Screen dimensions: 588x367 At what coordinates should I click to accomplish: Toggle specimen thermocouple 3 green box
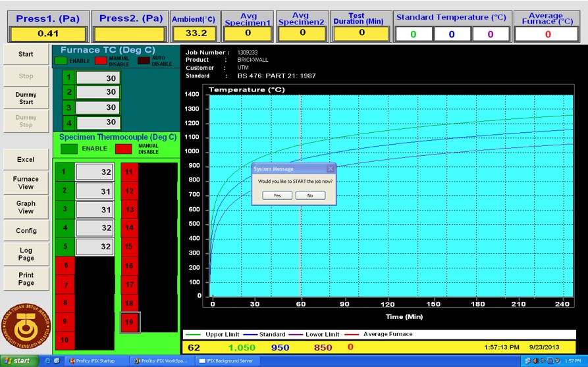coord(65,209)
